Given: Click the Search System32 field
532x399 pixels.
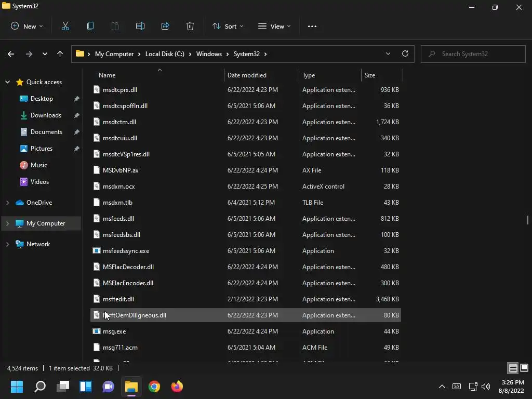Looking at the screenshot, I should [x=473, y=54].
